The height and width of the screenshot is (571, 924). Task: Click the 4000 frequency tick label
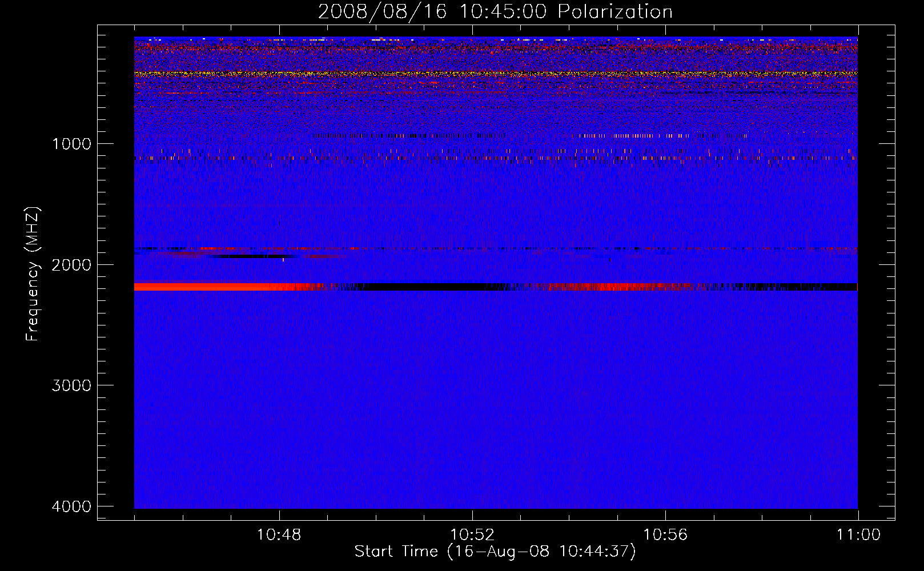tap(71, 506)
